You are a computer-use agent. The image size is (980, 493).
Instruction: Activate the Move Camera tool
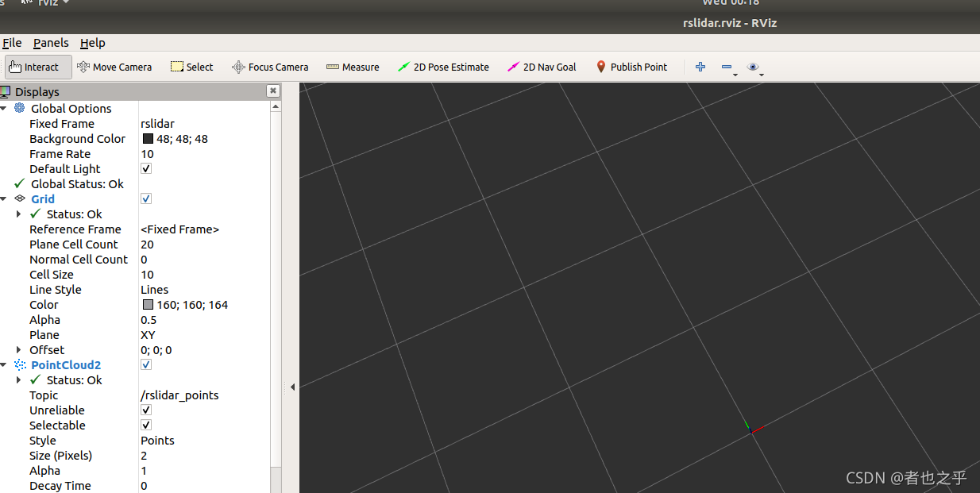click(x=114, y=67)
